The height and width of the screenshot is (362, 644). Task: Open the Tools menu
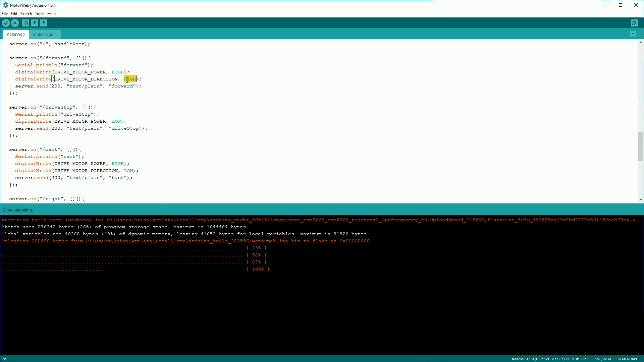(39, 14)
